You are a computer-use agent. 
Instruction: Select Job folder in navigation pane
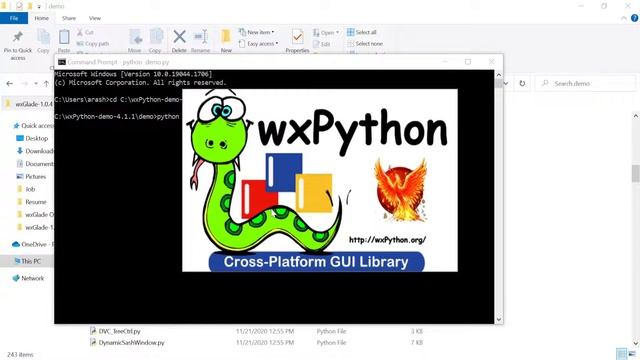point(26,189)
